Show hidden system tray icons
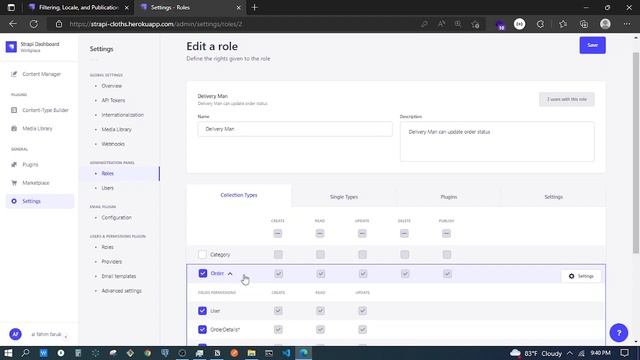 tap(570, 353)
